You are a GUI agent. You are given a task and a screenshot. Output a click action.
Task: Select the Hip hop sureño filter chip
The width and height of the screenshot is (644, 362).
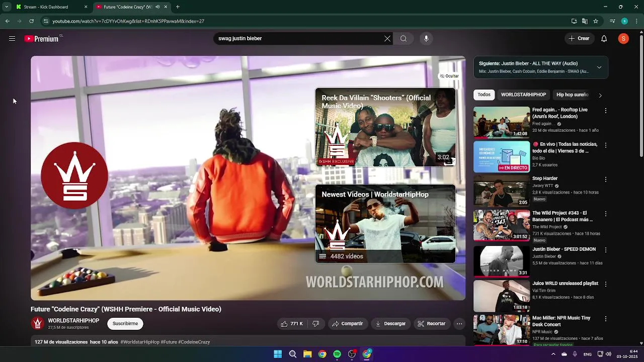pyautogui.click(x=572, y=95)
